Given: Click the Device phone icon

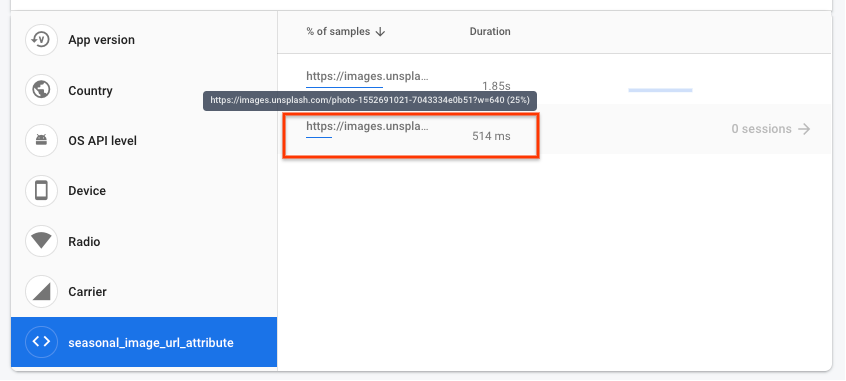Looking at the screenshot, I should 41,190.
